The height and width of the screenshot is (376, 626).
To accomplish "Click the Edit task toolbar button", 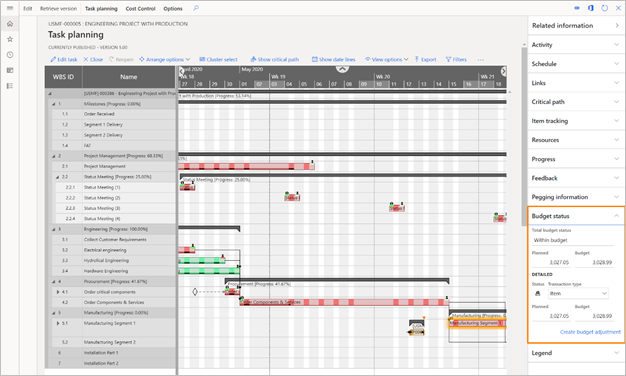I will click(64, 59).
